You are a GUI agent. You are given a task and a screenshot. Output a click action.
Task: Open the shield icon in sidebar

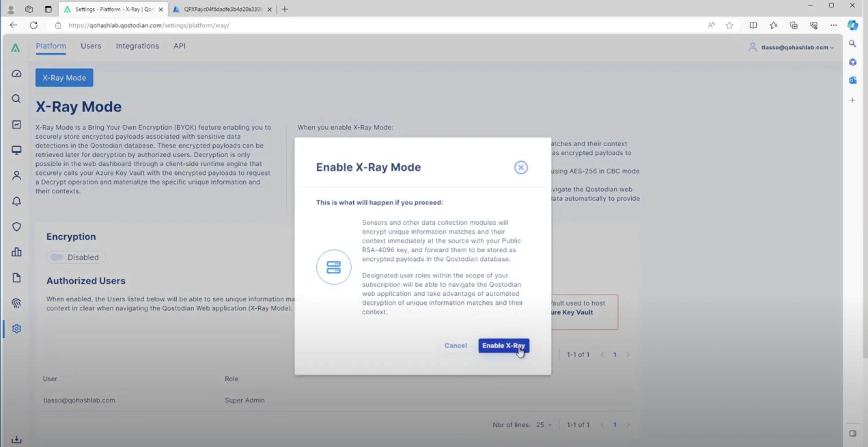[16, 227]
